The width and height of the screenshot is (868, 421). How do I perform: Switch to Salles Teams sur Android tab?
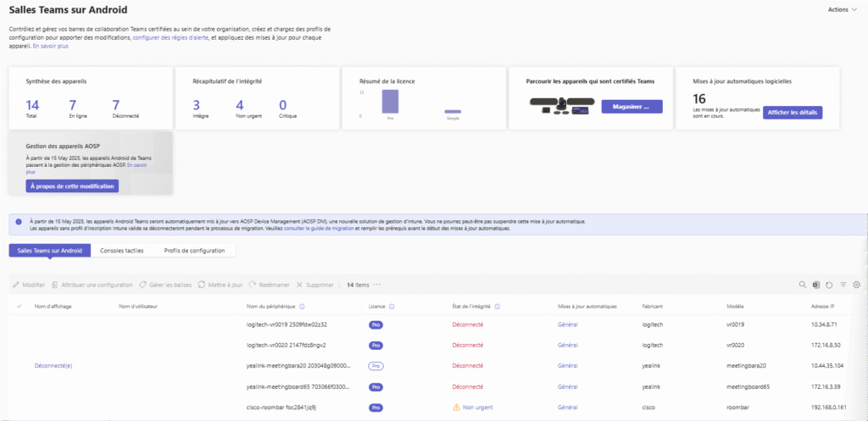(50, 251)
